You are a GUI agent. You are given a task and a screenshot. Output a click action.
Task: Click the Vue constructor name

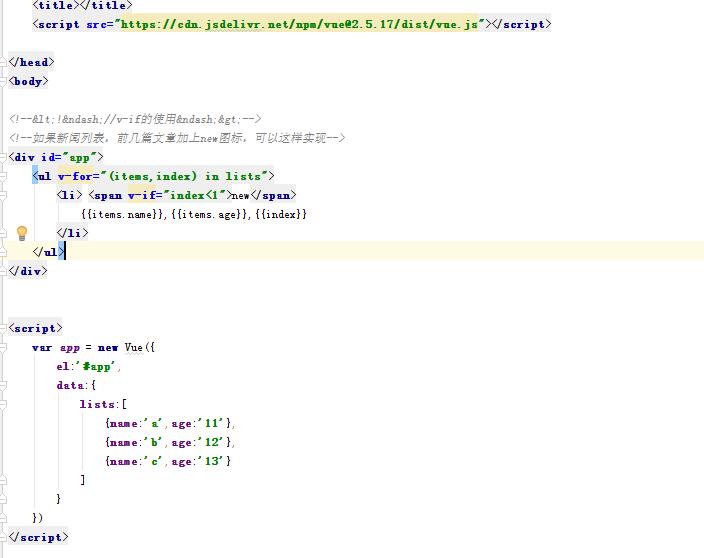pyautogui.click(x=133, y=347)
